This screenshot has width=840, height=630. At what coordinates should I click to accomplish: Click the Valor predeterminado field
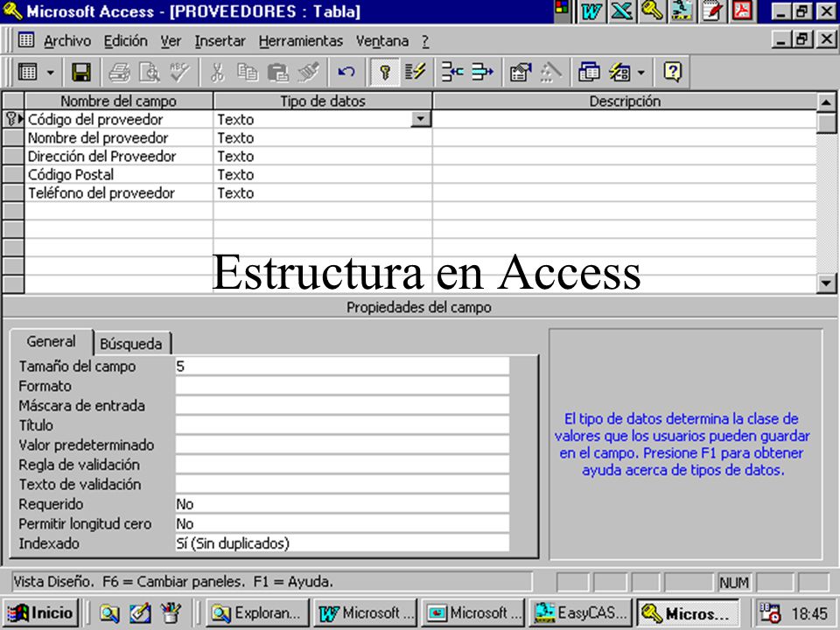[x=342, y=445]
